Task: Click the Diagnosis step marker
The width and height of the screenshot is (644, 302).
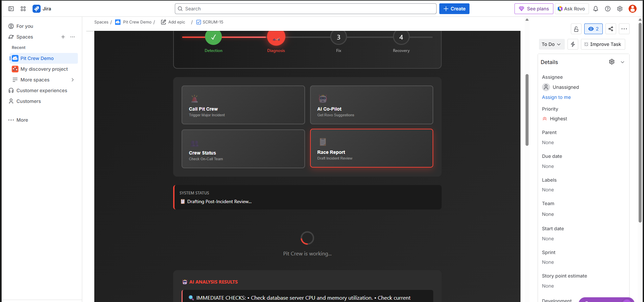Action: tap(276, 37)
